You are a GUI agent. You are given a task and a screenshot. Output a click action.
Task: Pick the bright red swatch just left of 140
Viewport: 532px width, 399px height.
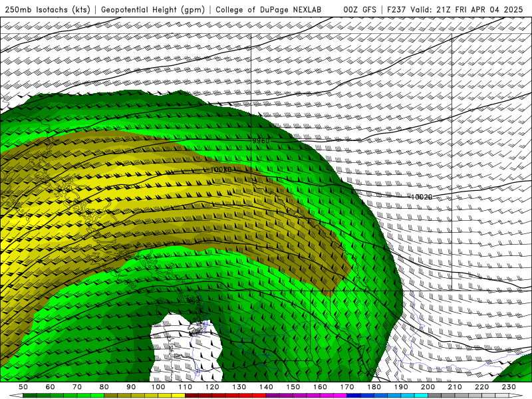(x=259, y=396)
